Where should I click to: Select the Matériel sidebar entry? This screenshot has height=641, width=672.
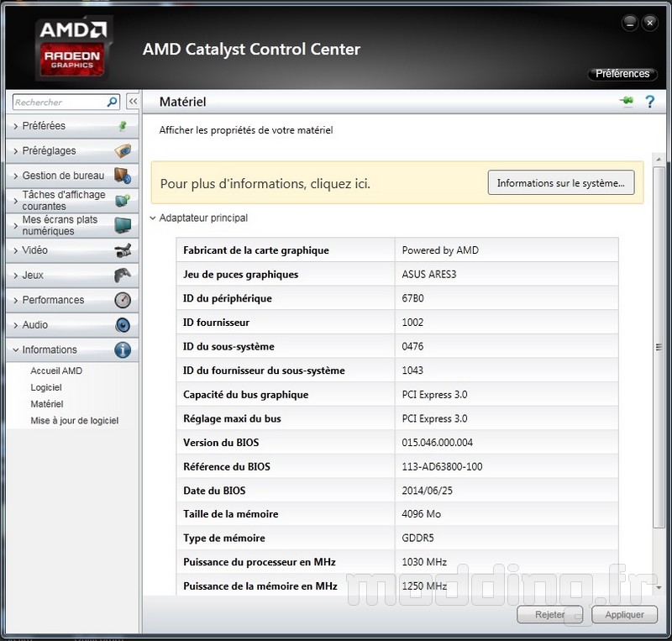(x=47, y=404)
